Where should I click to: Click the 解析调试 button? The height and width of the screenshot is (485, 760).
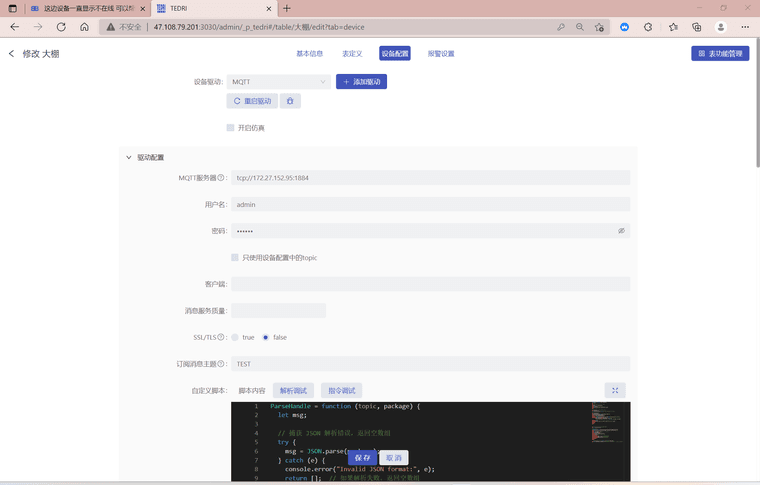pyautogui.click(x=293, y=390)
